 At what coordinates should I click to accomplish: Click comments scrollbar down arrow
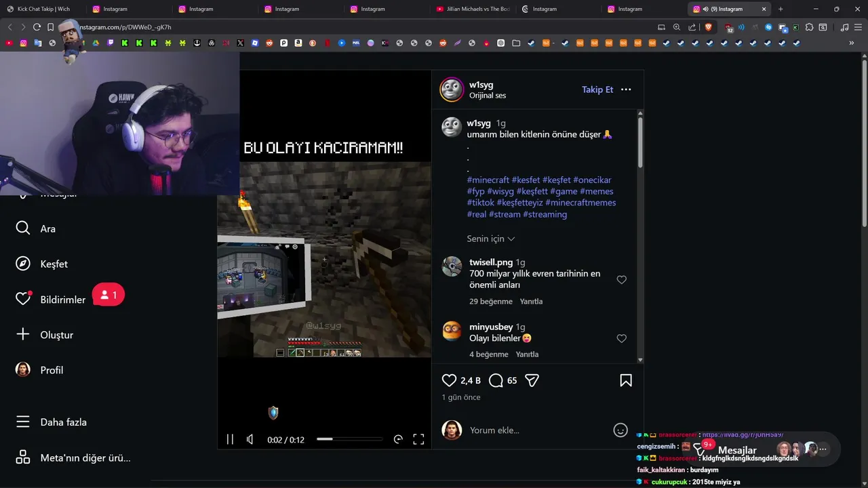click(x=640, y=359)
